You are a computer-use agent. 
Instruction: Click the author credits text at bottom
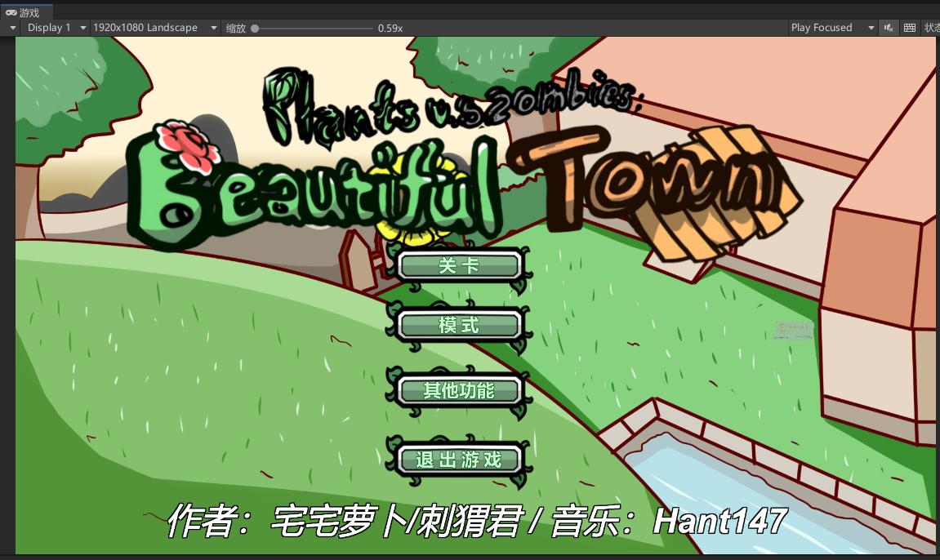tap(476, 521)
